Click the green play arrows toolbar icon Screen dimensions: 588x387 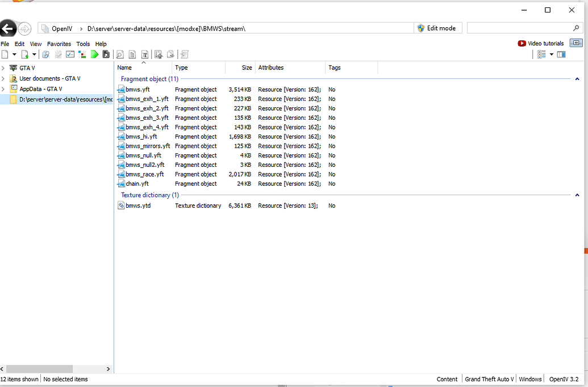[x=95, y=54]
